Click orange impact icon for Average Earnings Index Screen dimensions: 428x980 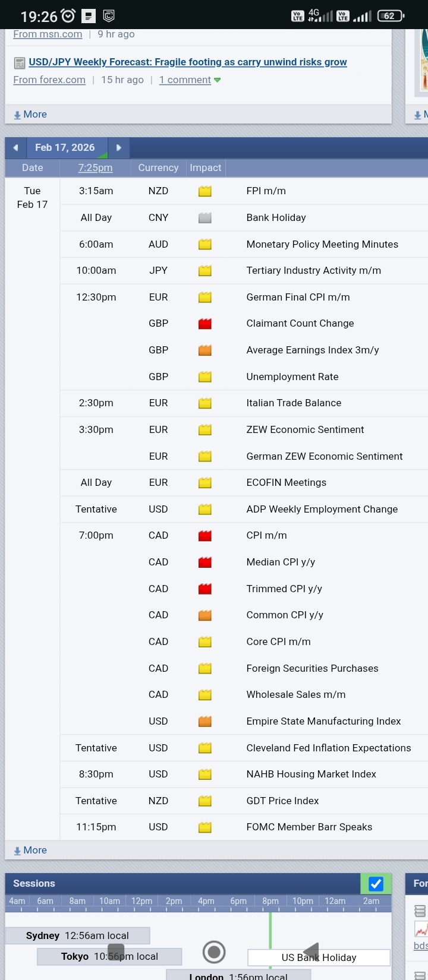[x=205, y=350]
